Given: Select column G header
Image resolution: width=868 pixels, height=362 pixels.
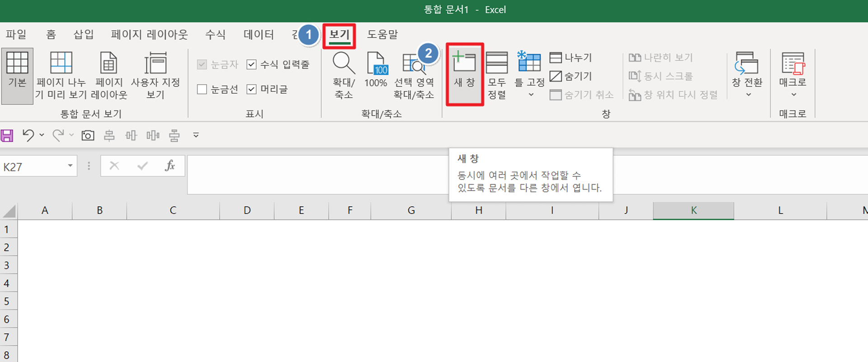Looking at the screenshot, I should (411, 210).
